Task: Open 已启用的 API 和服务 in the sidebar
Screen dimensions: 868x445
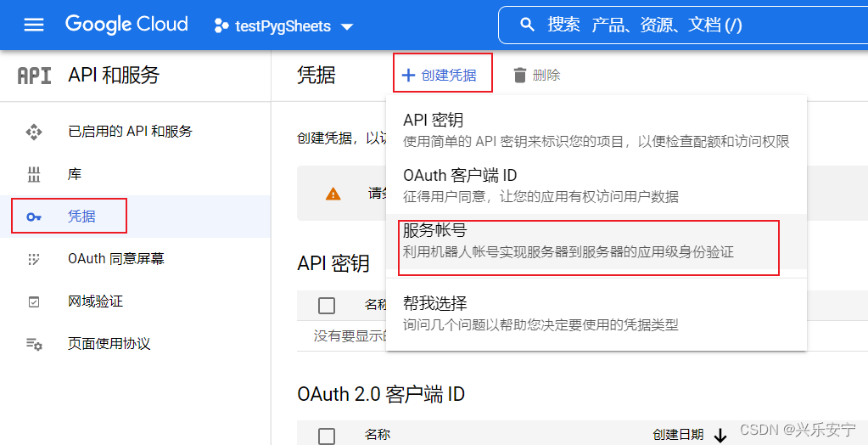Action: [x=135, y=132]
